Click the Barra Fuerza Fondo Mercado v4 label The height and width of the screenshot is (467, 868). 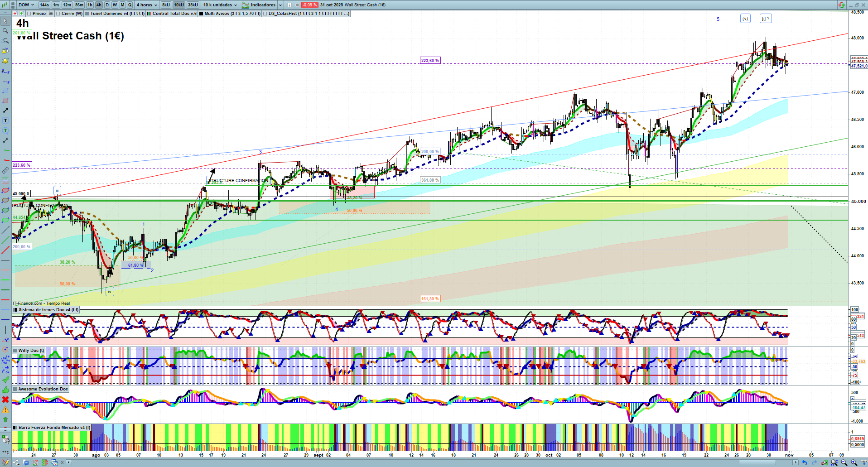pyautogui.click(x=54, y=428)
